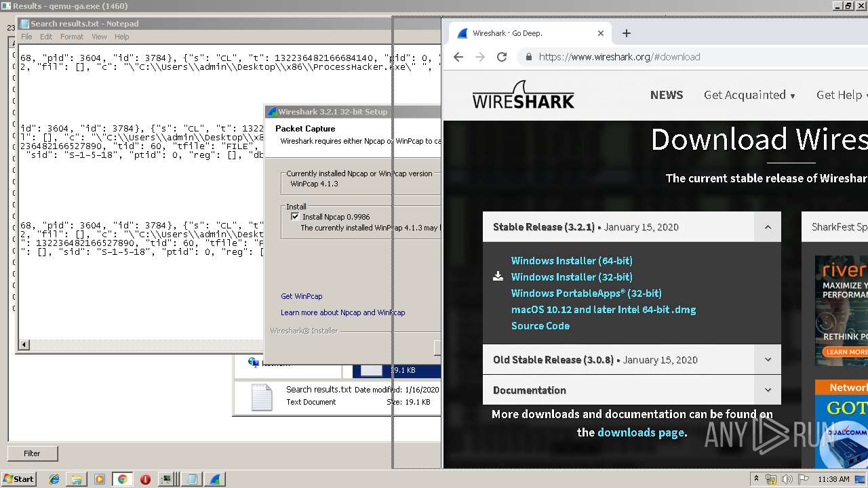This screenshot has height=488, width=868.
Task: Download Windows Installer (64-bit)
Action: point(572,261)
